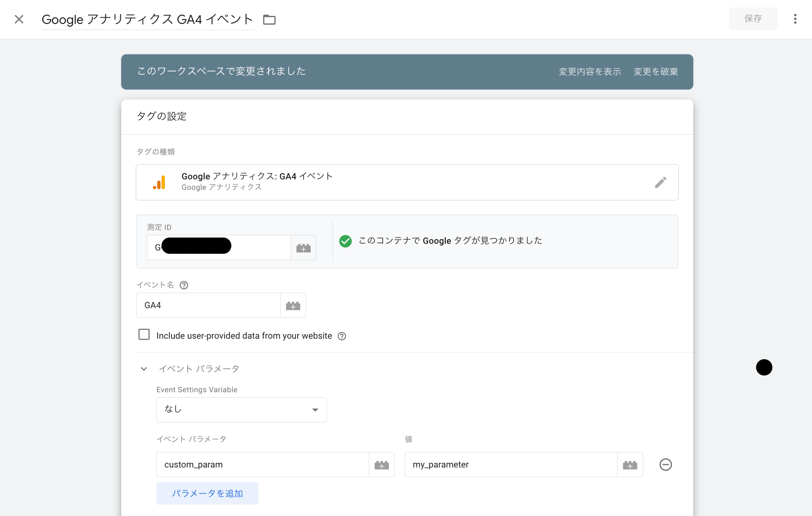Collapse the イベント パラメータ section
This screenshot has height=516, width=812.
coord(144,369)
